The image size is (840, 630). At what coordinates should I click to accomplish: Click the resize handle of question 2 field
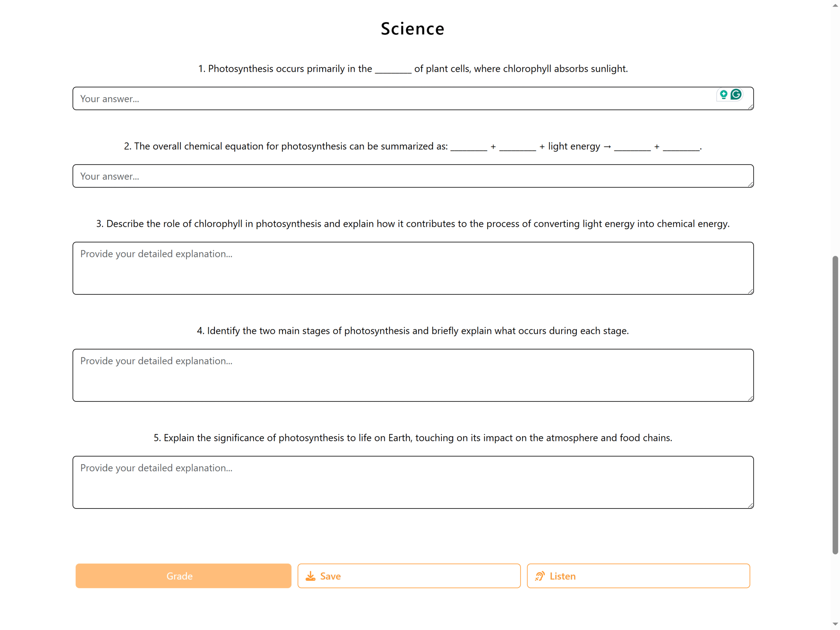coord(750,184)
